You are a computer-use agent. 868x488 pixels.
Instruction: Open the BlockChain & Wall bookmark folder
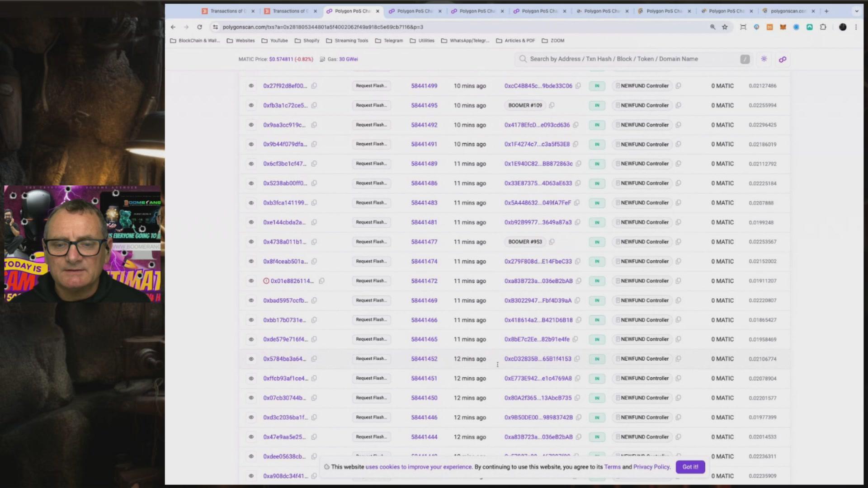pos(195,41)
